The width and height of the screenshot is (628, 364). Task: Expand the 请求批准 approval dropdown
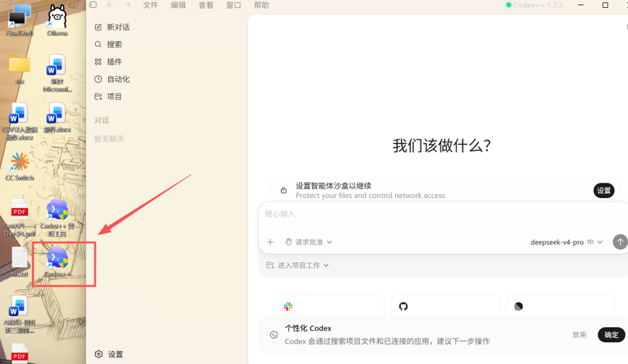click(309, 242)
